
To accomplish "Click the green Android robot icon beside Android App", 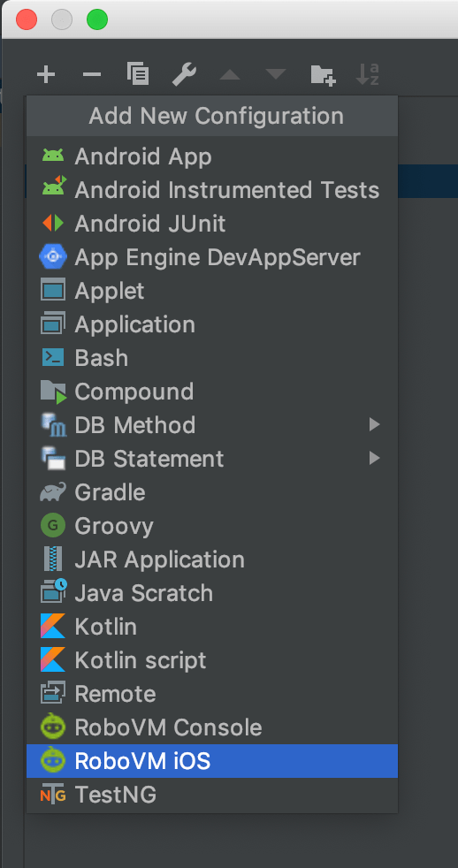I will [x=53, y=156].
